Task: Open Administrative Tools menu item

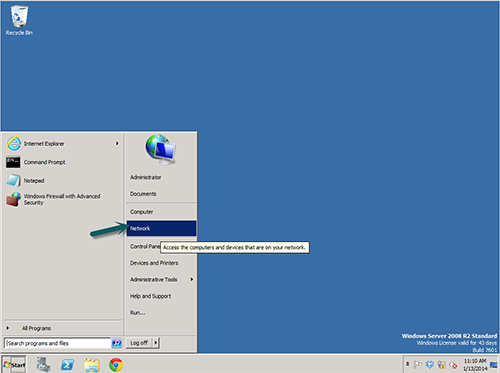Action: point(161,279)
